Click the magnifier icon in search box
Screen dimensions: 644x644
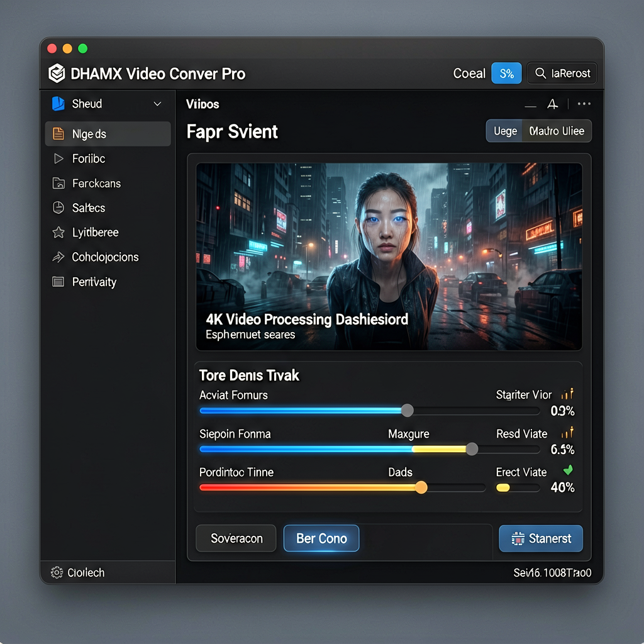point(540,73)
